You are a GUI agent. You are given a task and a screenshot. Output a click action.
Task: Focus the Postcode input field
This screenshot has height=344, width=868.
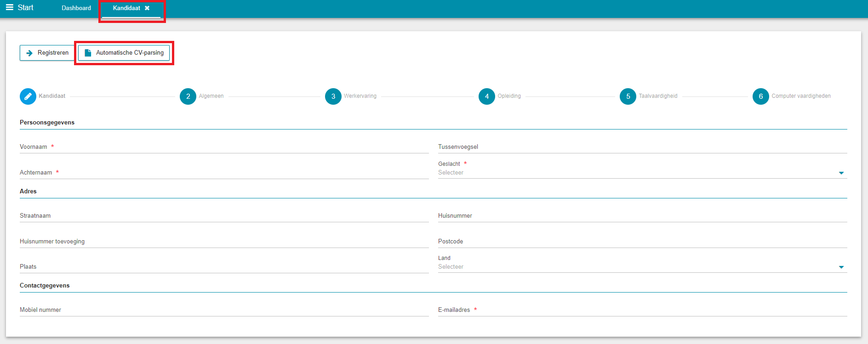coord(642,242)
